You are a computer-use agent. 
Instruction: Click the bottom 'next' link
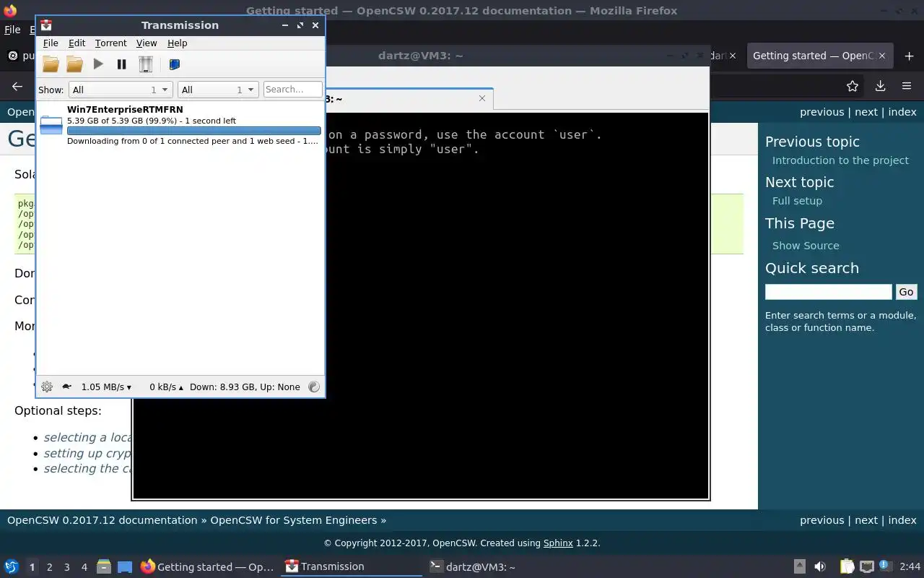pyautogui.click(x=866, y=520)
